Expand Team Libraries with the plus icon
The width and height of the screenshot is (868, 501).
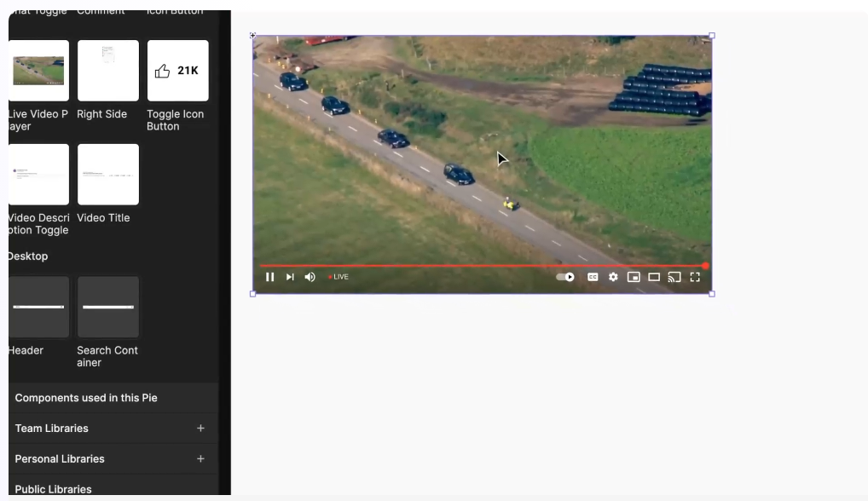pos(200,429)
